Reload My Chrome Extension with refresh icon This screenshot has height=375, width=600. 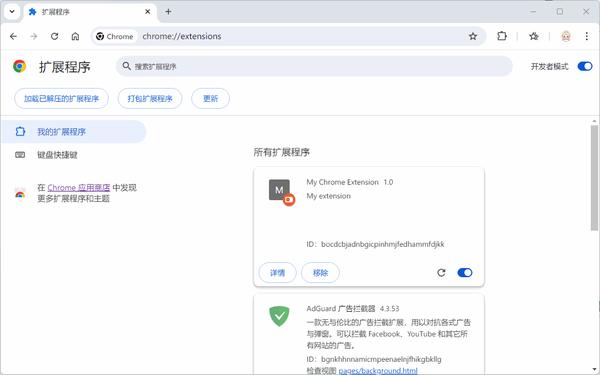tap(441, 273)
